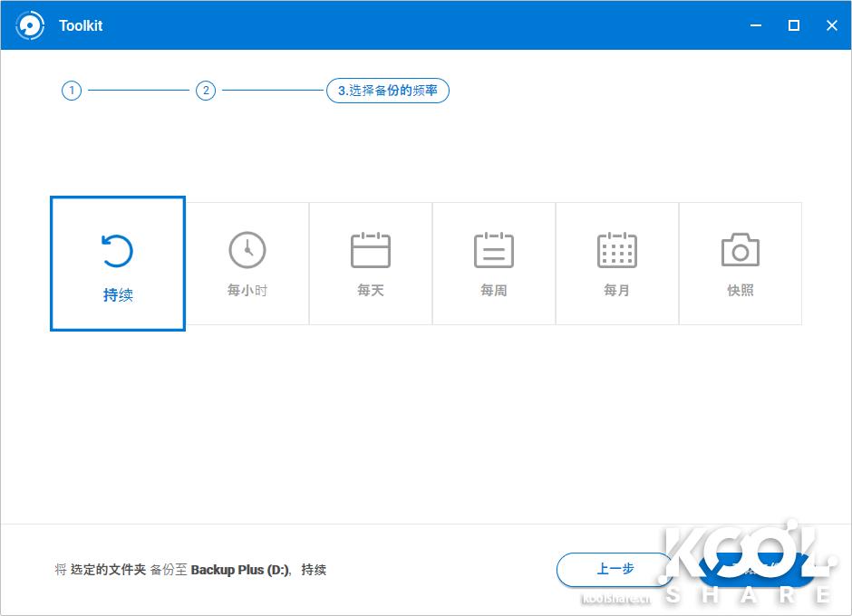Viewport: 852px width, 616px height.
Task: Click the 每周 label text
Action: click(x=494, y=291)
